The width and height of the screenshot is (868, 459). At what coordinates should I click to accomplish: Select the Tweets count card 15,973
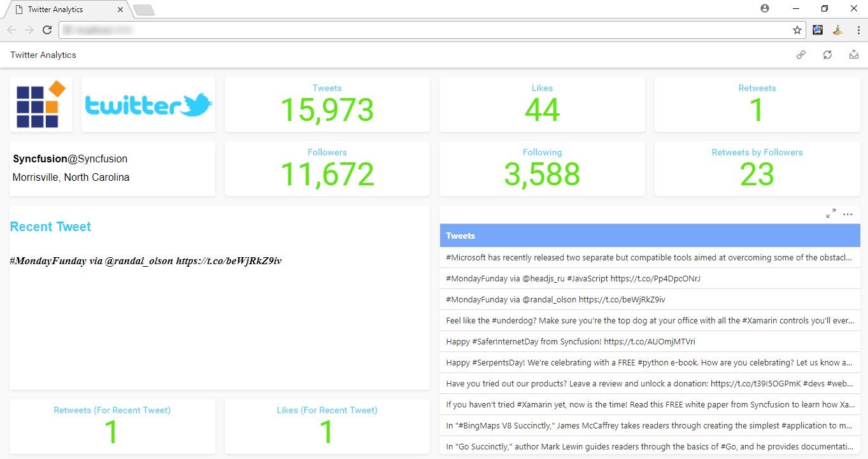click(327, 104)
